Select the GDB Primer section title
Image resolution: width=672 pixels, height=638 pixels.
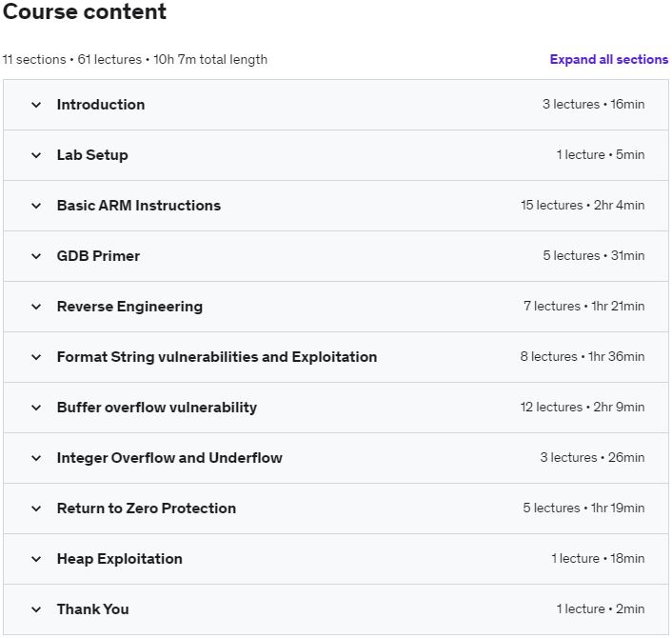98,256
